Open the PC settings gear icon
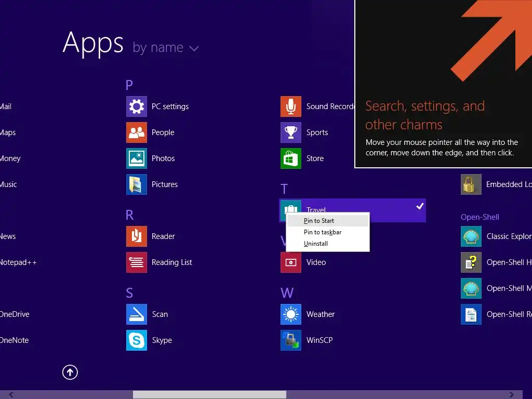Image resolution: width=532 pixels, height=399 pixels. [137, 107]
